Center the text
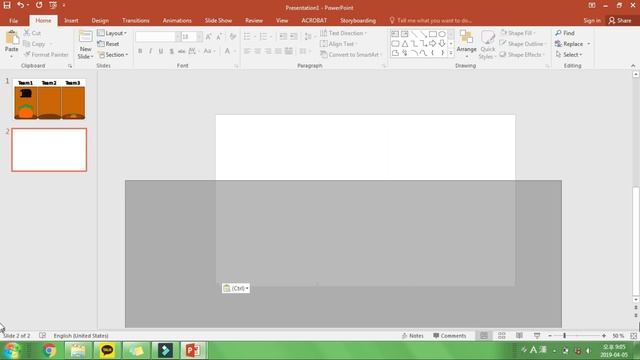 click(x=258, y=51)
